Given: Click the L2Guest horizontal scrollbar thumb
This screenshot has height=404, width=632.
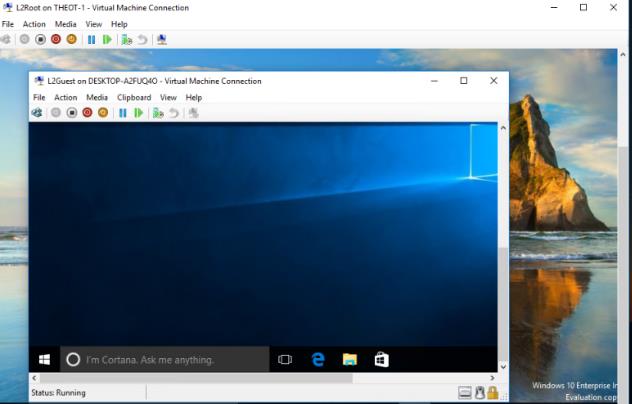Looking at the screenshot, I should pyautogui.click(x=196, y=378).
